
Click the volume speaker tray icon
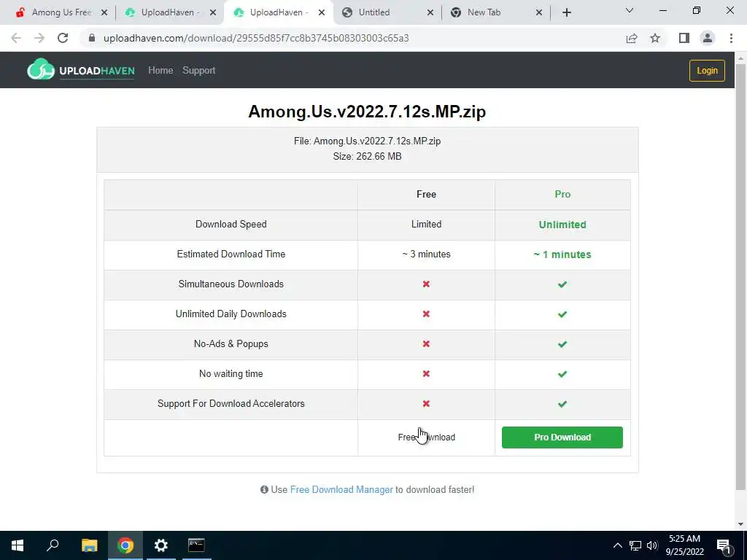[x=652, y=545]
